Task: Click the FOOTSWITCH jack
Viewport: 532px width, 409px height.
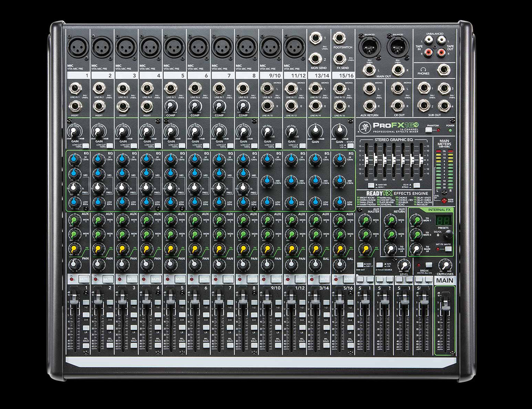Action: click(x=340, y=38)
